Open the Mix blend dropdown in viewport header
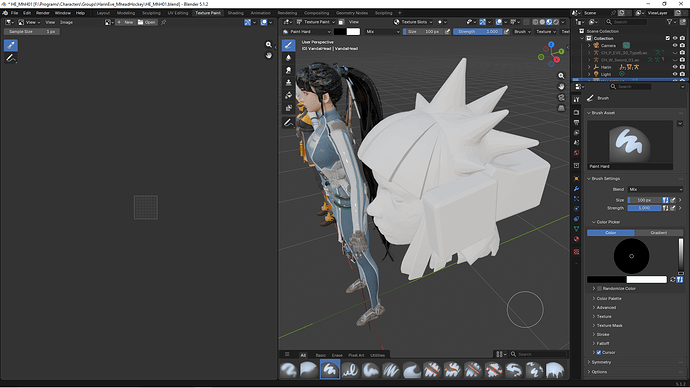The width and height of the screenshot is (690, 388). pos(383,32)
